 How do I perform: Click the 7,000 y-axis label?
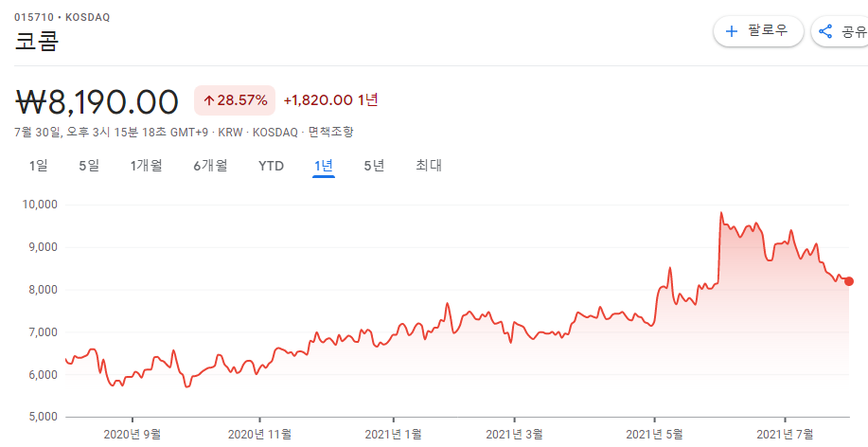(x=42, y=332)
